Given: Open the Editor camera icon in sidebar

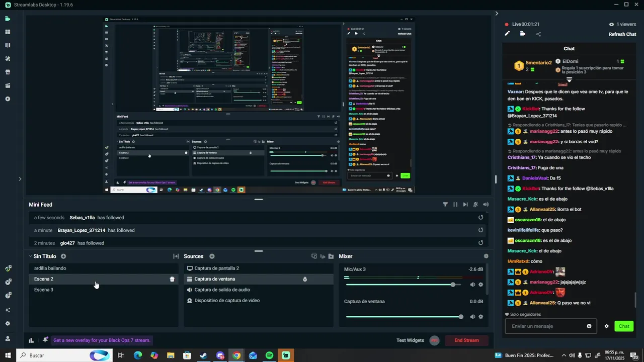Looking at the screenshot, I should (8, 19).
